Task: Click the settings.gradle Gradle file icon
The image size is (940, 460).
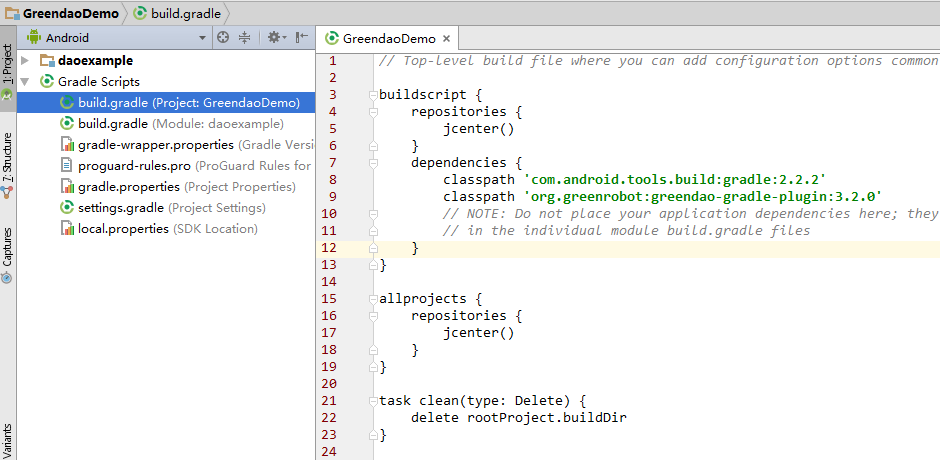Action: pyautogui.click(x=67, y=208)
